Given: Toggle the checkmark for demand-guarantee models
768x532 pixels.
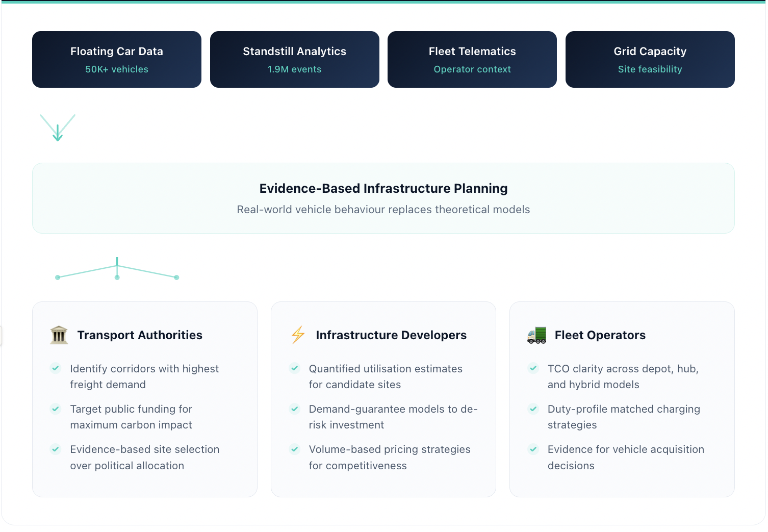Looking at the screenshot, I should point(294,409).
